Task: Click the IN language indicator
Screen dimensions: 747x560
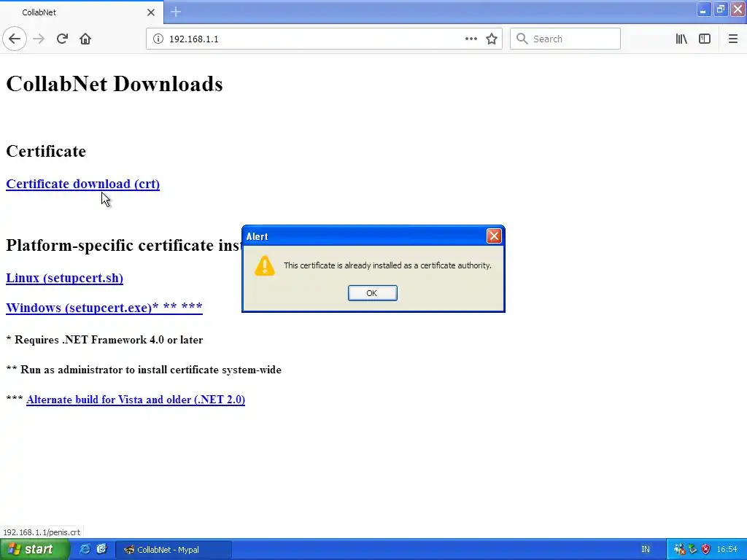Action: tap(646, 550)
